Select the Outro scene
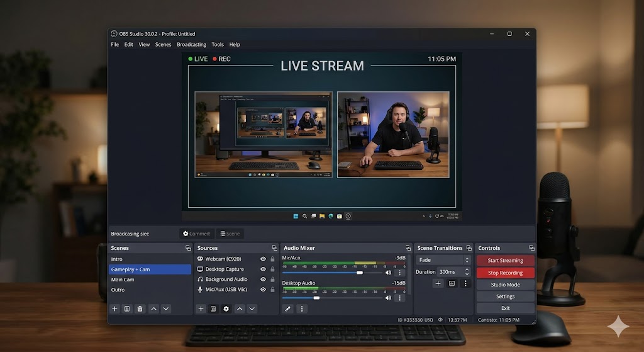This screenshot has height=352, width=644. 150,290
